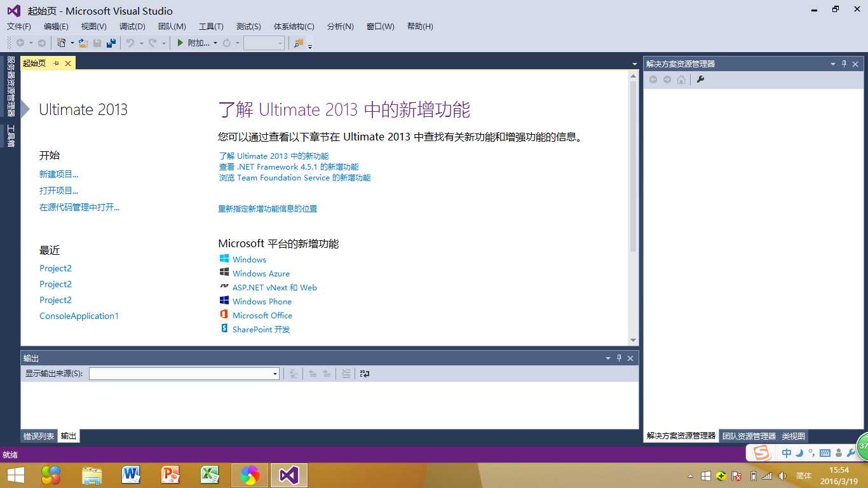868x488 pixels.
Task: Click the 打开项目... link
Action: [x=59, y=191]
